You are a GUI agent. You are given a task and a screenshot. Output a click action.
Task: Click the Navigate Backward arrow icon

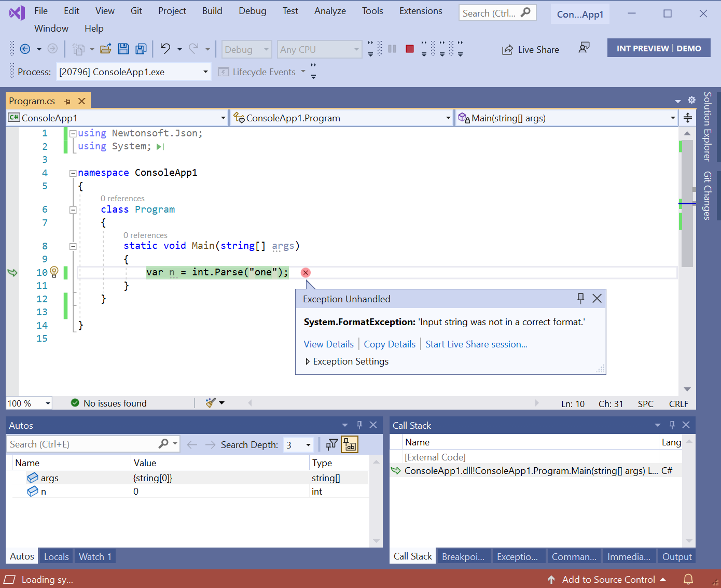pos(25,49)
